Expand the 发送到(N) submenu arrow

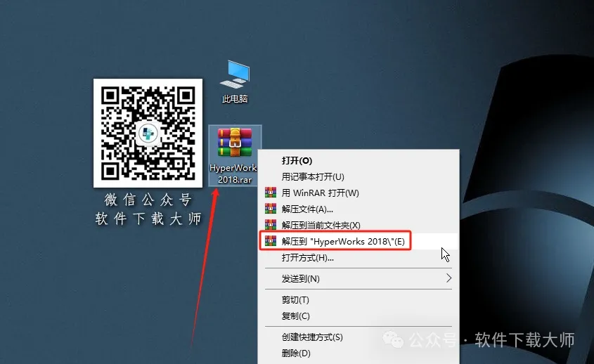(449, 278)
